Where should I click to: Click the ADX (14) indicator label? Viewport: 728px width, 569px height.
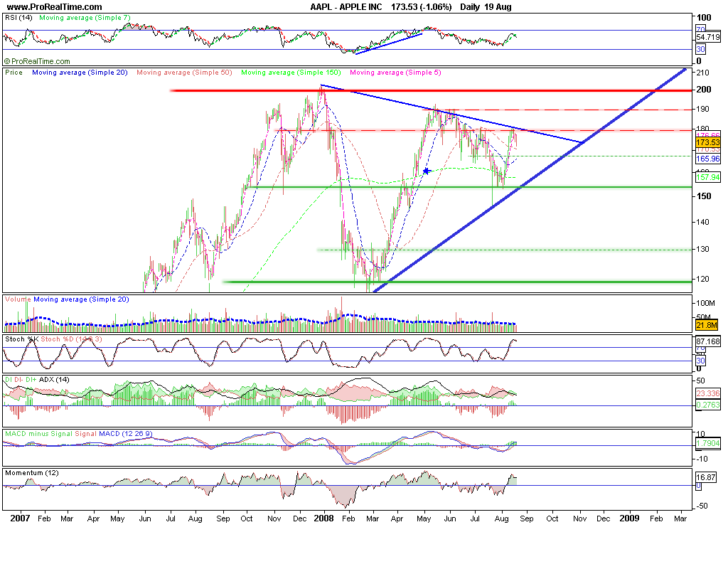[54, 380]
